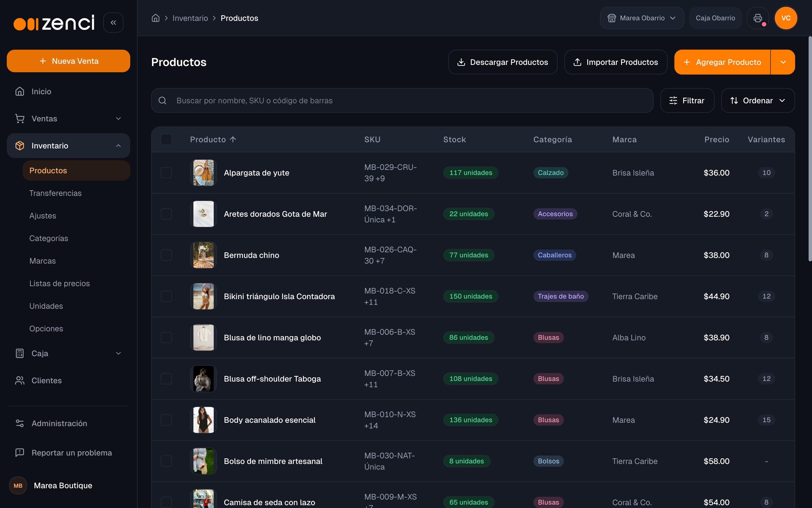The width and height of the screenshot is (812, 508).
Task: Check the Alpargata de yute row checkbox
Action: 166,173
